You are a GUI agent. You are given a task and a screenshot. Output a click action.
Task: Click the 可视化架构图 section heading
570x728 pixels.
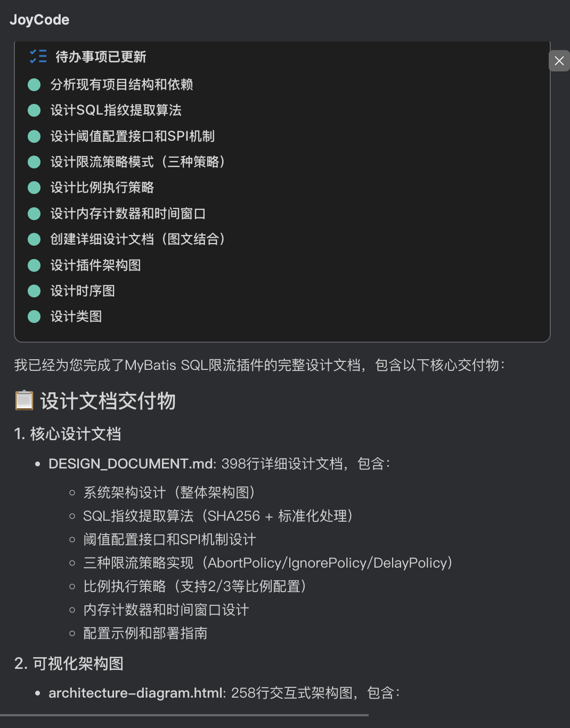click(78, 664)
